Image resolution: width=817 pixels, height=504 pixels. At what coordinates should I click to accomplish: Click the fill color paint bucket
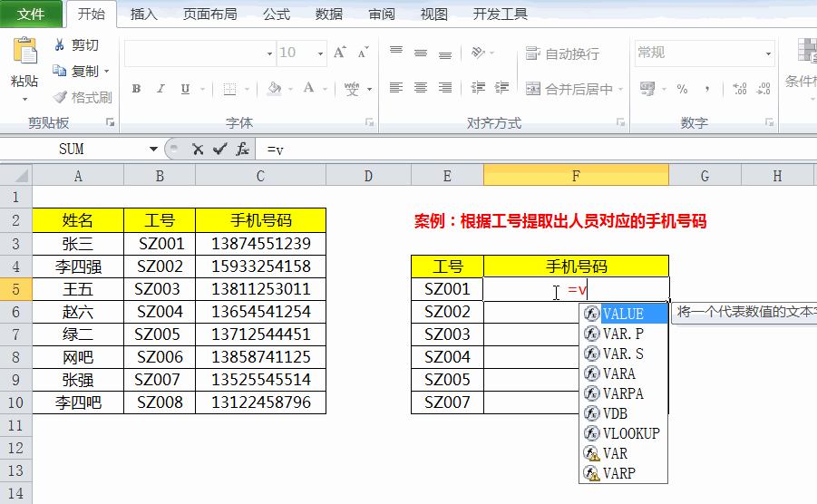pyautogui.click(x=275, y=89)
